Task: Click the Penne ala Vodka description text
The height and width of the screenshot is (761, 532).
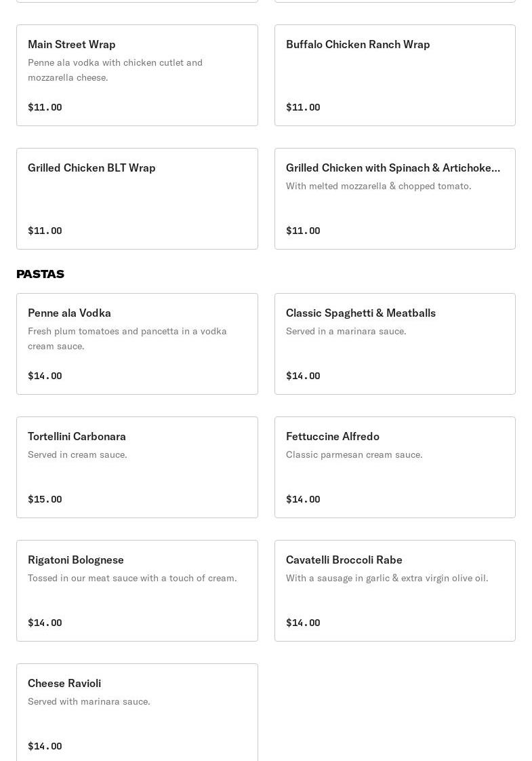Action: (127, 338)
